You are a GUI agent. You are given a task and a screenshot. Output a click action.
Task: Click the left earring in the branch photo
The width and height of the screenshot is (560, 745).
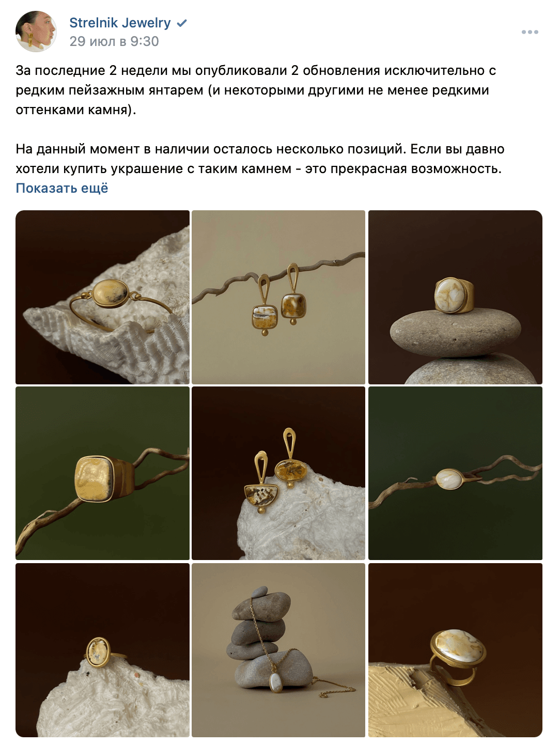(x=265, y=306)
